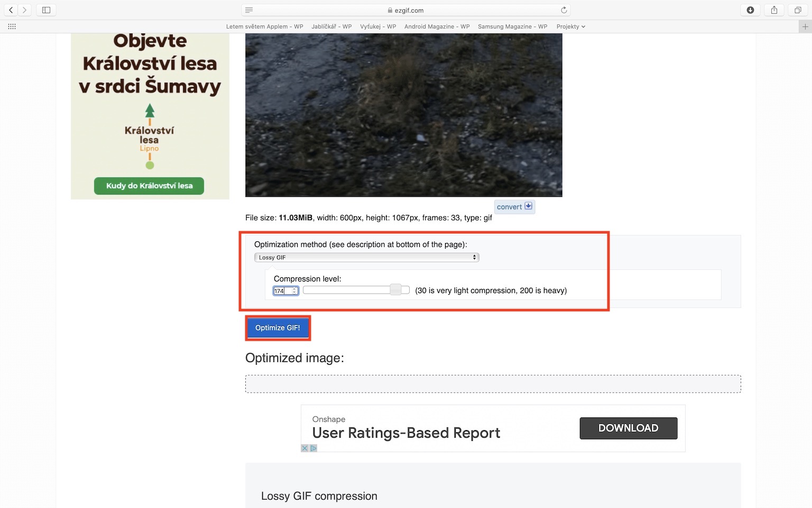Click the GIF preview image
Screen dimensions: 812x508
click(404, 115)
